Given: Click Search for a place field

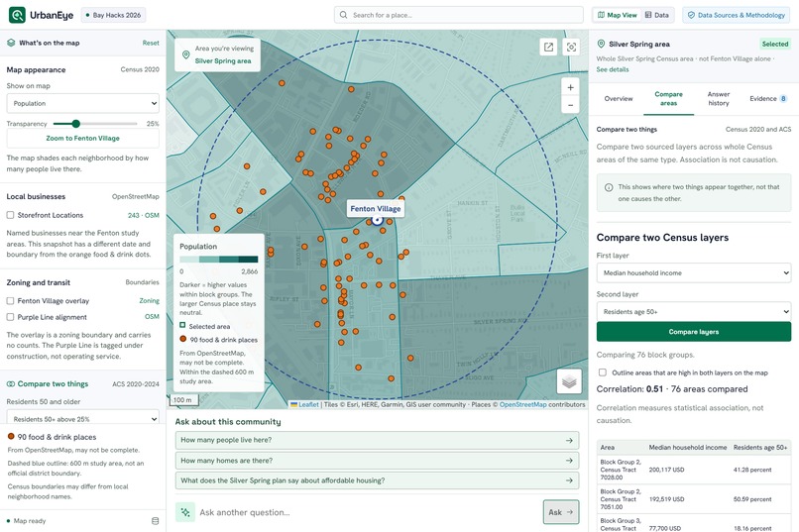Looking at the screenshot, I should [x=459, y=15].
